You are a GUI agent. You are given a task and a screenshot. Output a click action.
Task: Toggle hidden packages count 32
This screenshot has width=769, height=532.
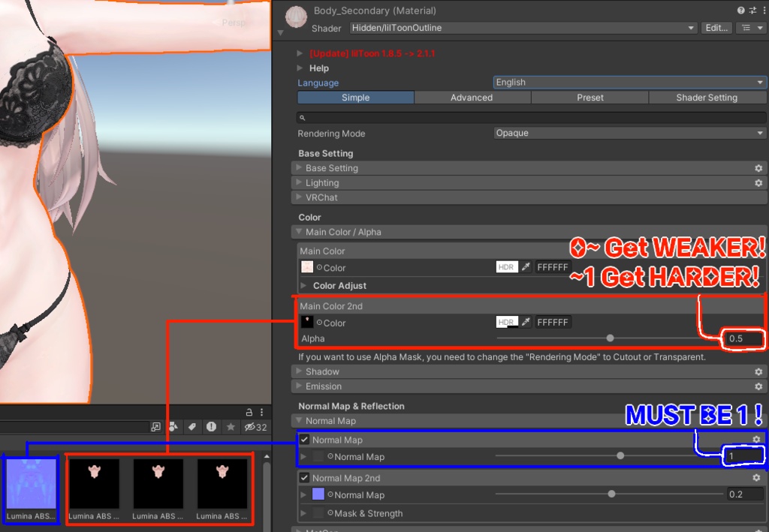(256, 427)
